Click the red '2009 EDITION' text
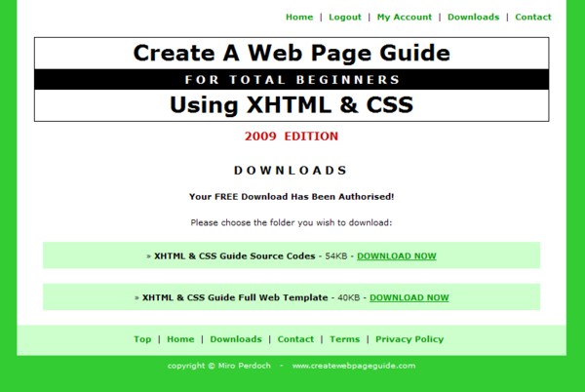Screen dimensions: 585x392 [292, 137]
